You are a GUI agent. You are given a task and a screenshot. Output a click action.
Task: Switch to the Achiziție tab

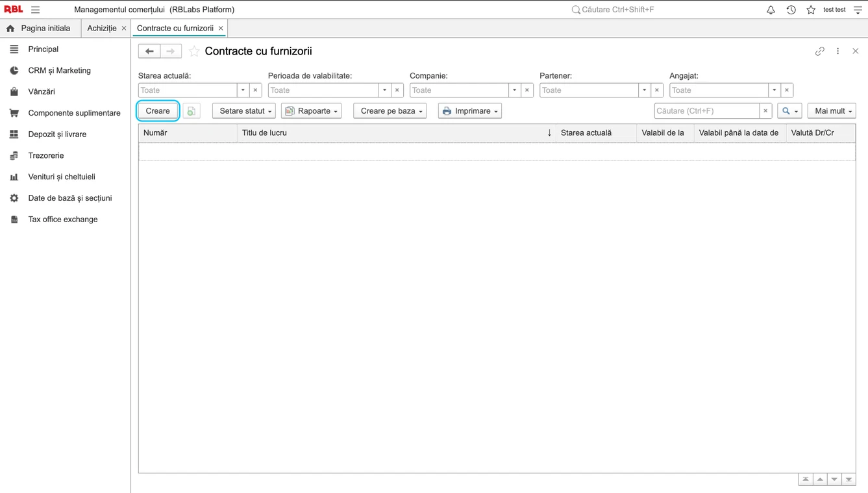point(102,29)
